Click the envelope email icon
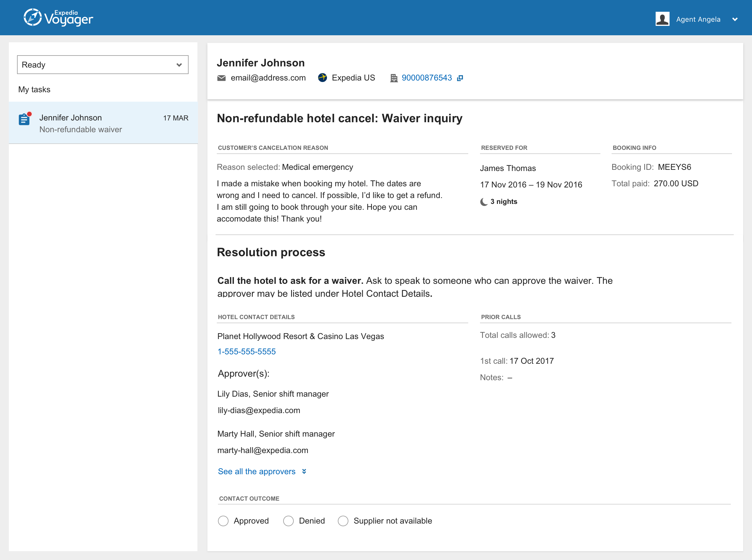The width and height of the screenshot is (752, 560). 221,78
